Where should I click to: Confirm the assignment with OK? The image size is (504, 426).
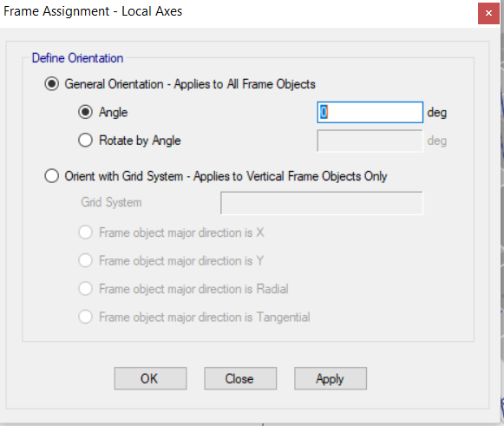pyautogui.click(x=150, y=378)
